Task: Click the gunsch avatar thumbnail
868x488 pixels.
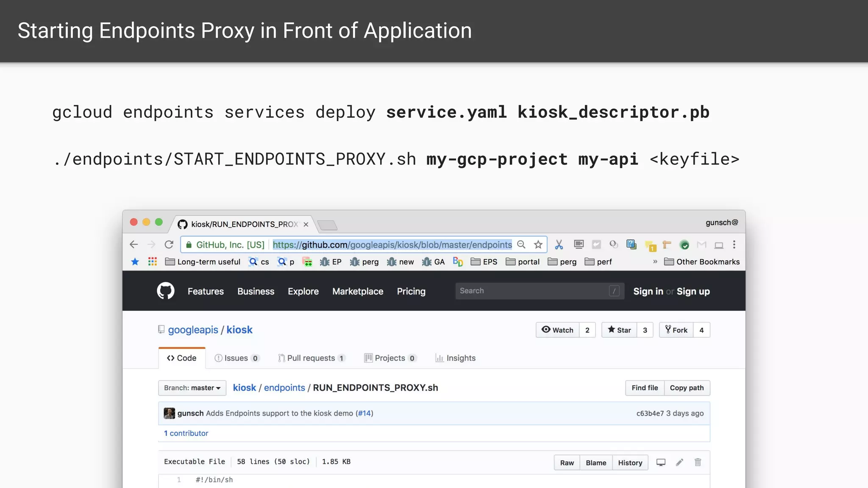Action: (x=170, y=413)
